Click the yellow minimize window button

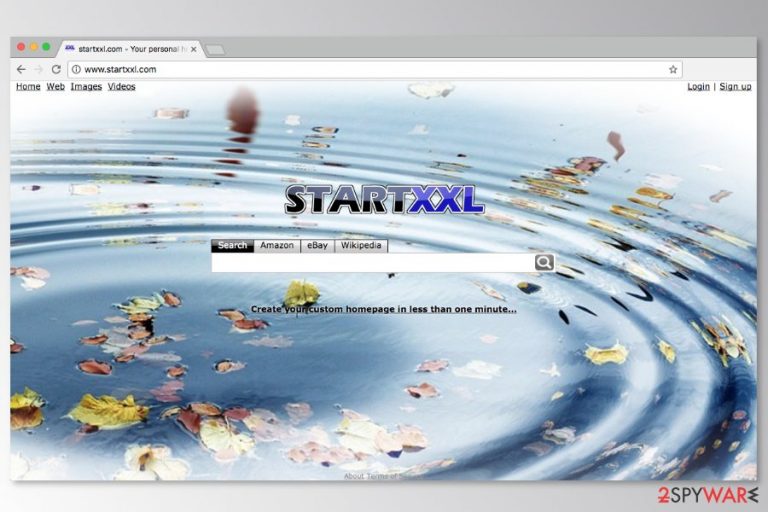(33, 47)
